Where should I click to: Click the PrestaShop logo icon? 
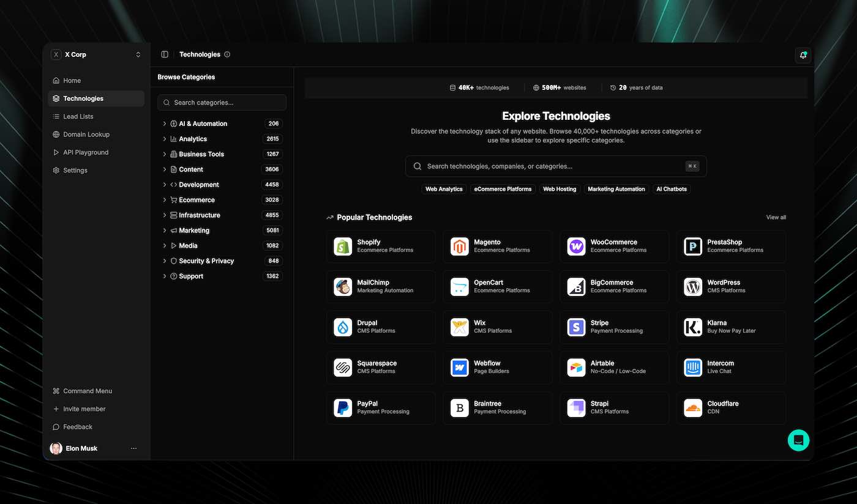693,246
